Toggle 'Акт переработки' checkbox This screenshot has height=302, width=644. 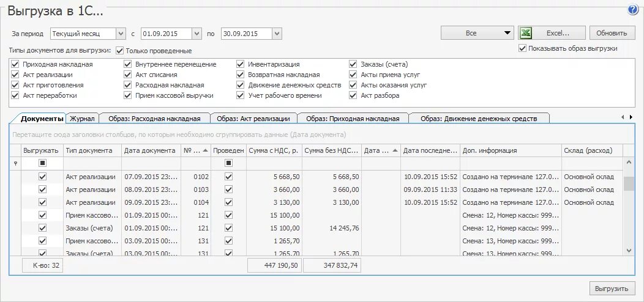(15, 95)
